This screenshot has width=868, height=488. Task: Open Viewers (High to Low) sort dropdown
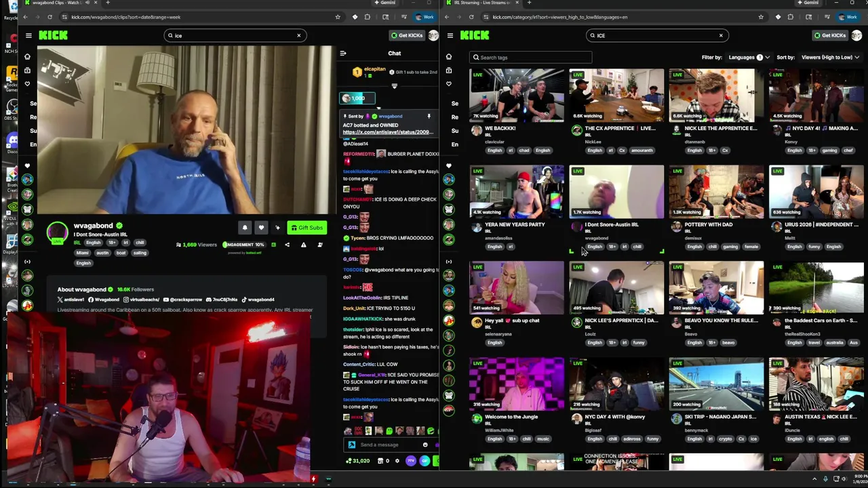[x=831, y=58]
